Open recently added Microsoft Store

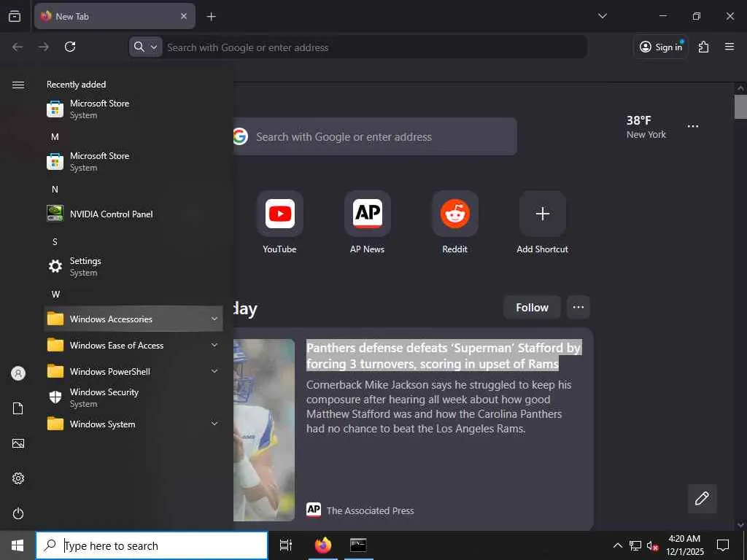(133, 109)
